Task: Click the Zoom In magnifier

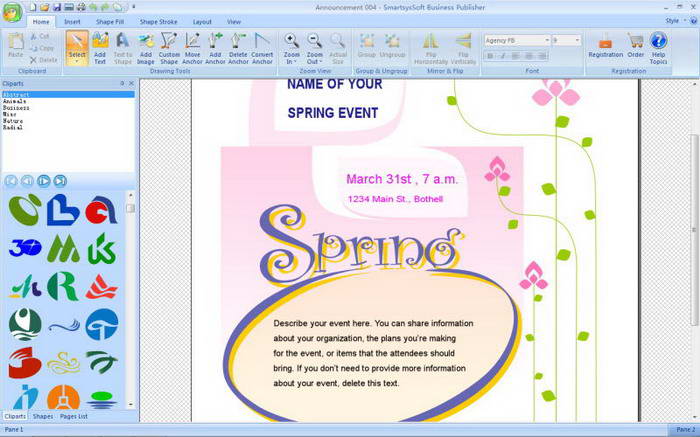Action: (292, 48)
